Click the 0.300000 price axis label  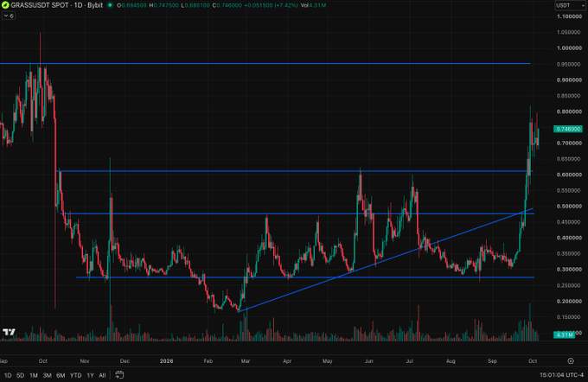(569, 269)
